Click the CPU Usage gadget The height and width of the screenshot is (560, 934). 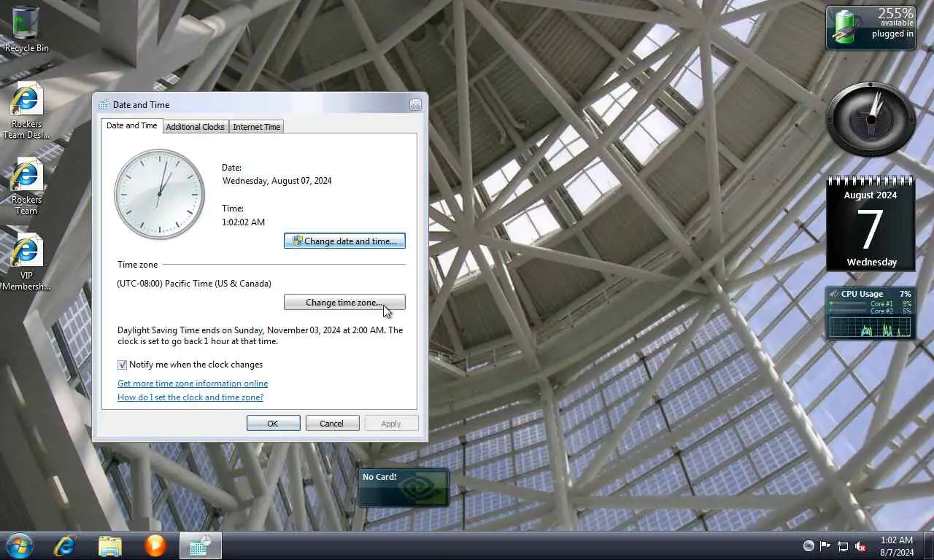[x=871, y=313]
